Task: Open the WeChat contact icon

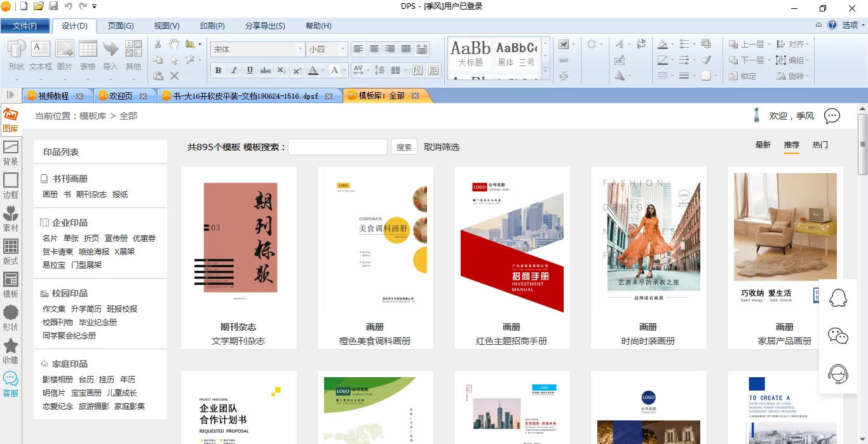Action: click(x=838, y=336)
